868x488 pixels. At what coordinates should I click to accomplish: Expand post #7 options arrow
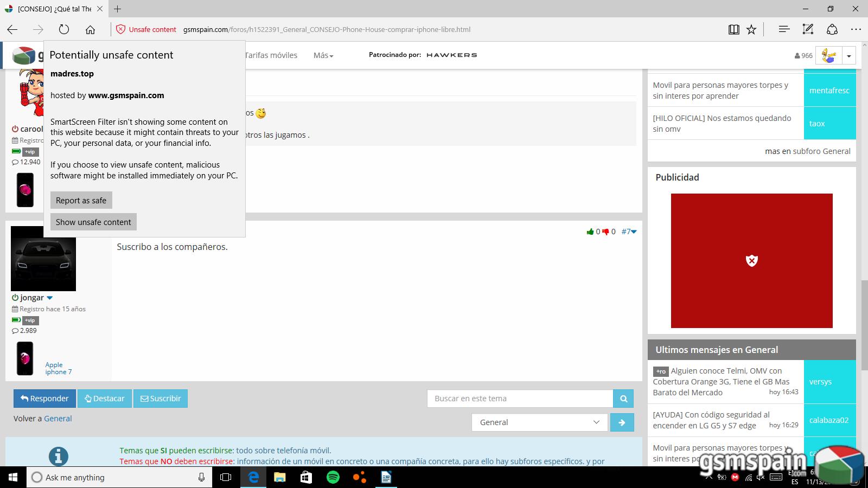(x=634, y=232)
